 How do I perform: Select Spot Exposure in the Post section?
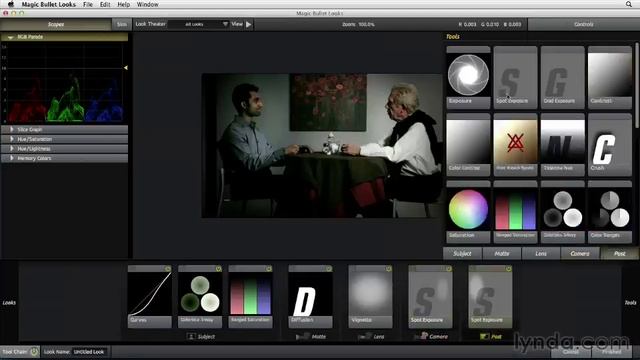[x=490, y=297]
